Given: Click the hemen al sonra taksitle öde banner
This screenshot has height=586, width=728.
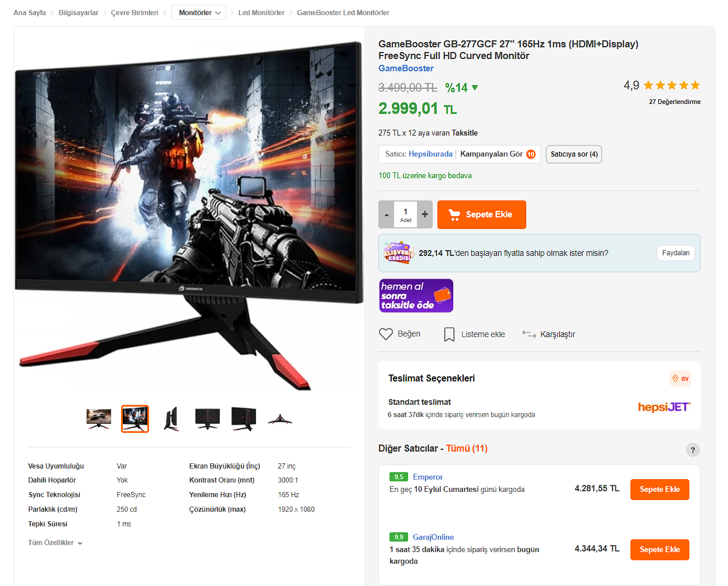Looking at the screenshot, I should point(416,296).
